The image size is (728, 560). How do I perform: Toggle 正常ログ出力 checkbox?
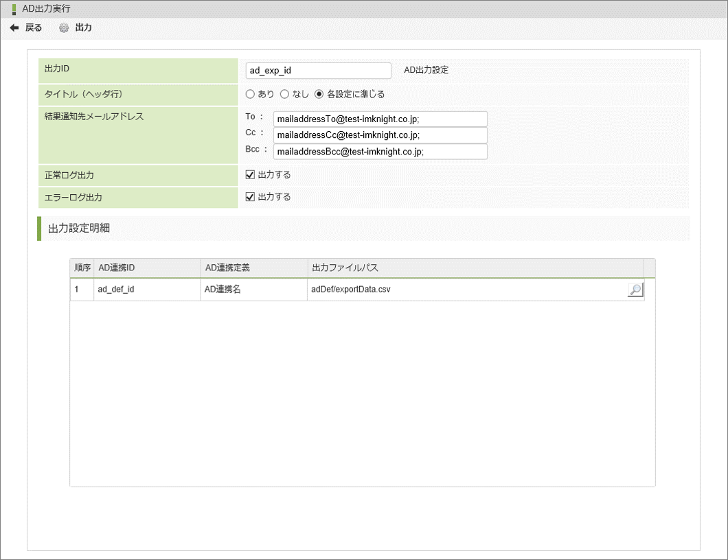click(x=250, y=175)
